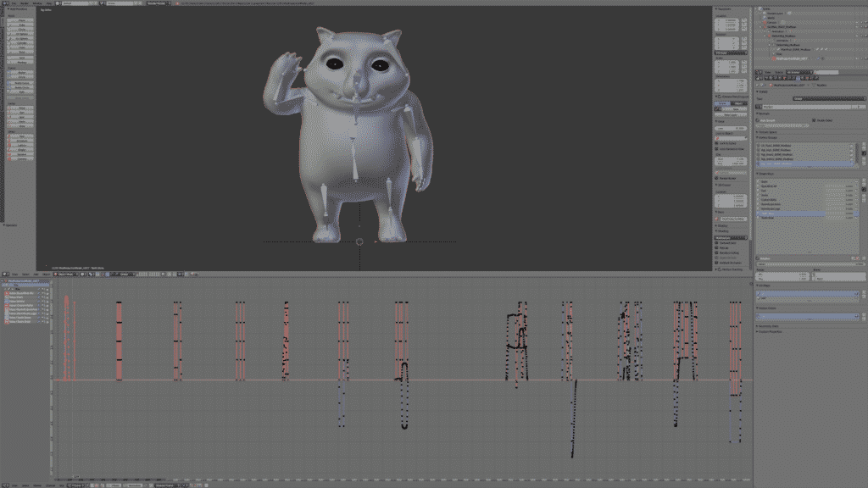Add a Nurbs Circle object
This screenshot has width=868, height=488.
click(x=21, y=87)
